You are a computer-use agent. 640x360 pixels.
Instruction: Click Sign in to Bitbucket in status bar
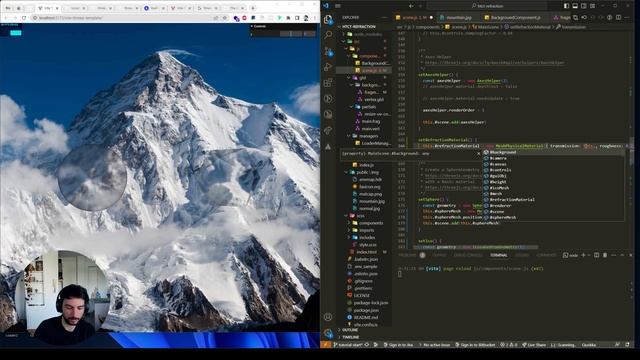coord(475,345)
